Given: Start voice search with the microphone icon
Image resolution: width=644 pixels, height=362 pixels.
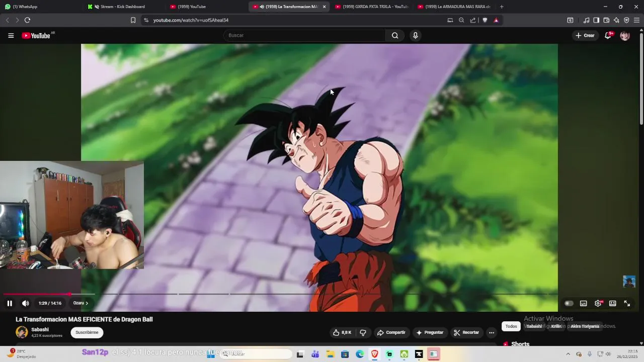Looking at the screenshot, I should point(415,35).
